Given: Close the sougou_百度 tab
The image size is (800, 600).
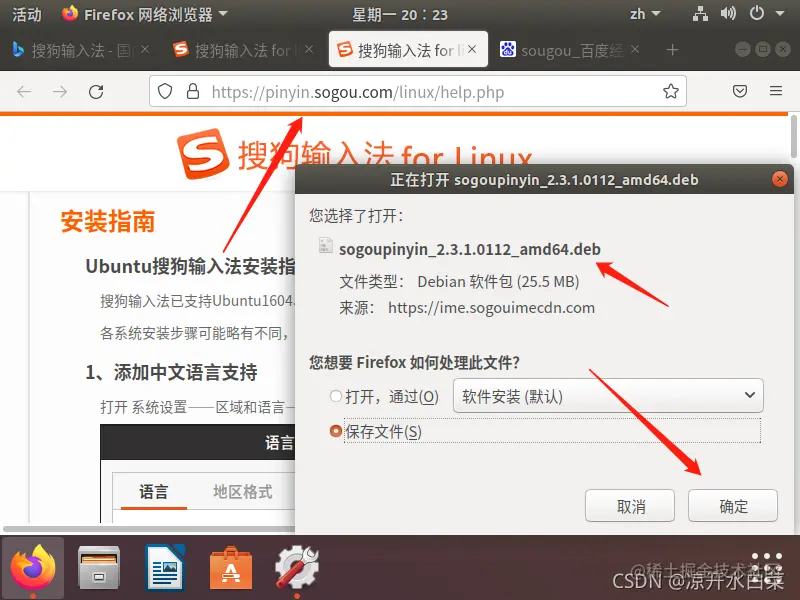Looking at the screenshot, I should [x=635, y=49].
